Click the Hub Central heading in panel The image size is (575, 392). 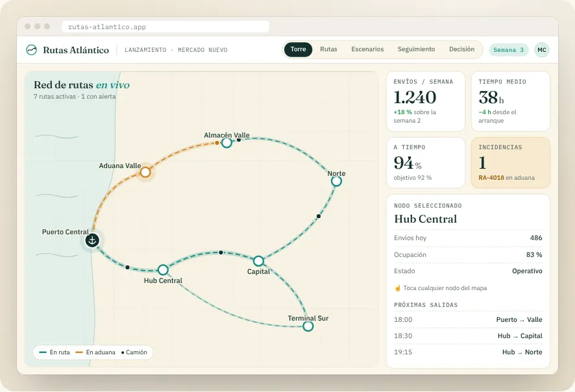(x=425, y=219)
